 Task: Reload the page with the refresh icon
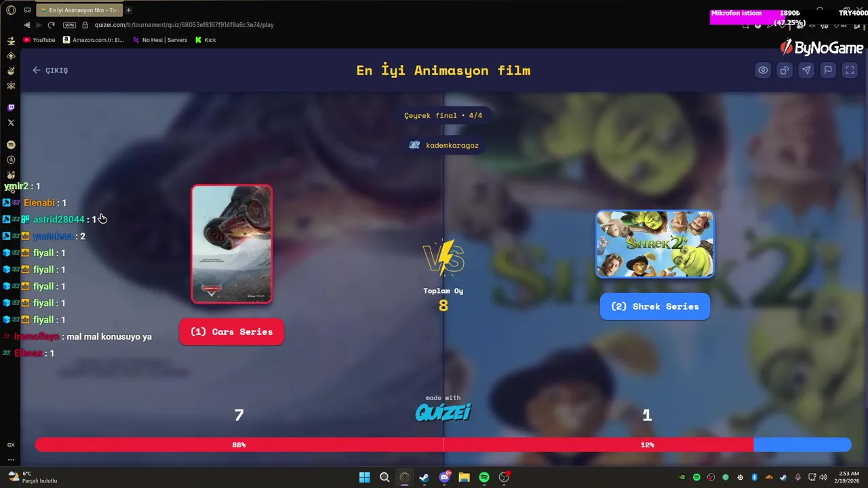pos(51,25)
